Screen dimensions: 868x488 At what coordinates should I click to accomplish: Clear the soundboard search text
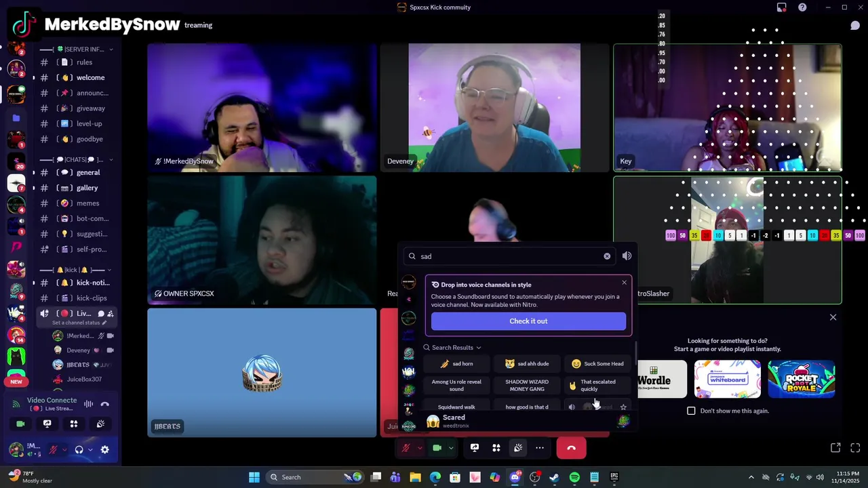click(607, 256)
